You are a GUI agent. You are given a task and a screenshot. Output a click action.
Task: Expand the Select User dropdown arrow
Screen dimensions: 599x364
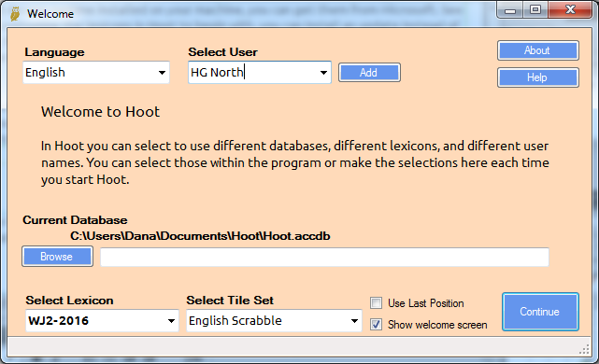tap(323, 73)
